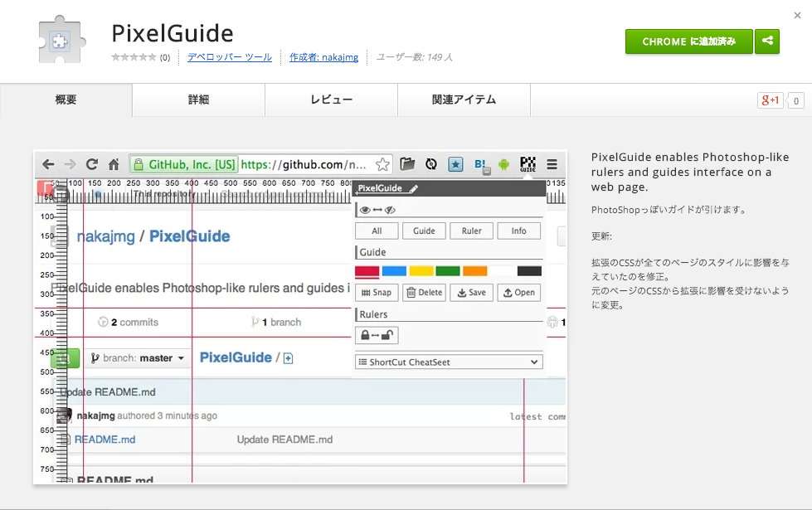Viewport: 812px width, 510px height.
Task: Click the Save guide button
Action: 471,293
